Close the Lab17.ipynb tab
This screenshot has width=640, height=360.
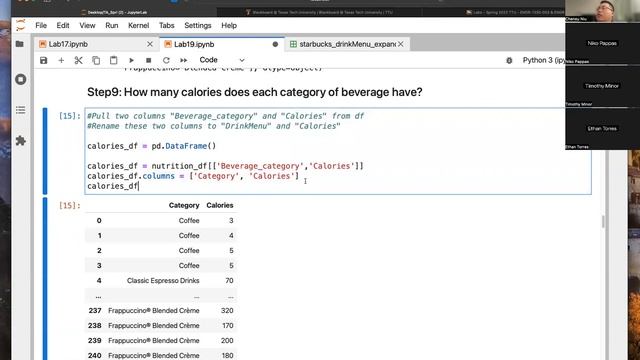pyautogui.click(x=150, y=44)
